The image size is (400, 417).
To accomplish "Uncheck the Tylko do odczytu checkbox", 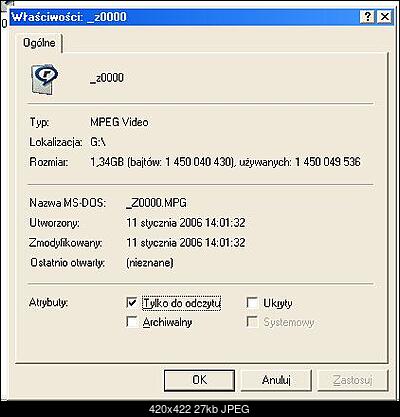I will click(132, 303).
